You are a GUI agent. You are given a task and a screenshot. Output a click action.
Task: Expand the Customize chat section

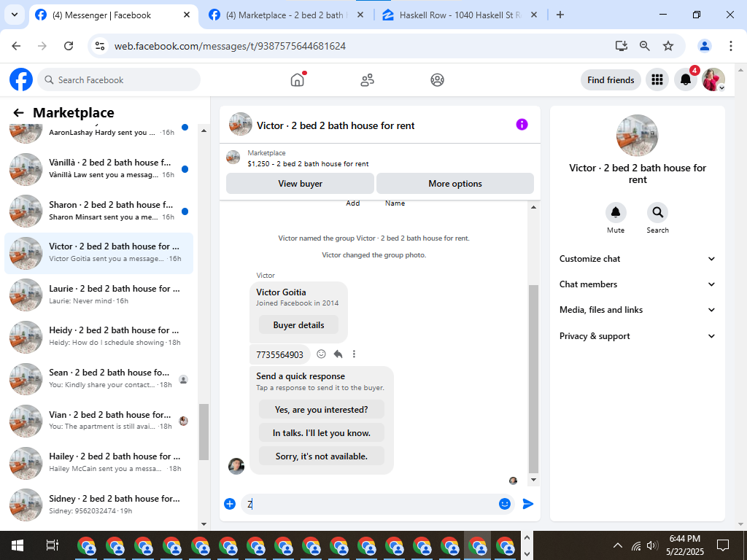pyautogui.click(x=638, y=259)
